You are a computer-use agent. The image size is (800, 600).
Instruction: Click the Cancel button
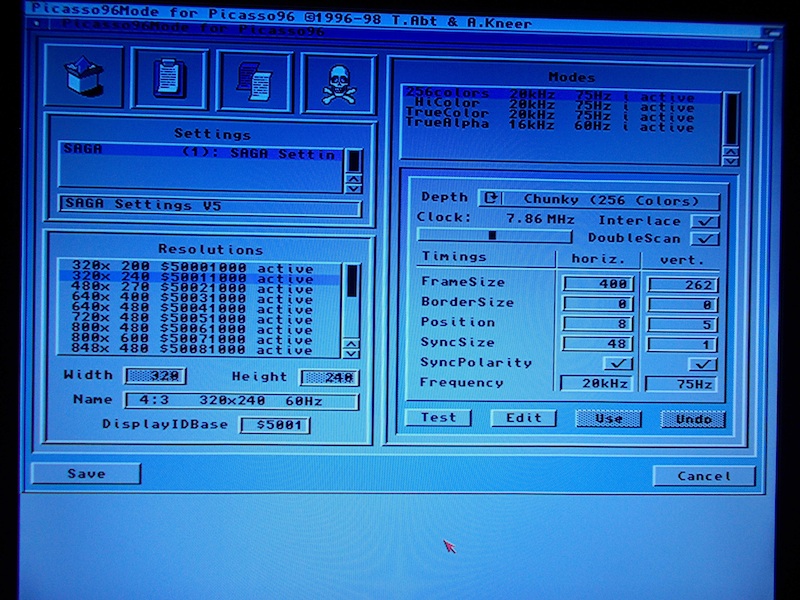point(704,476)
